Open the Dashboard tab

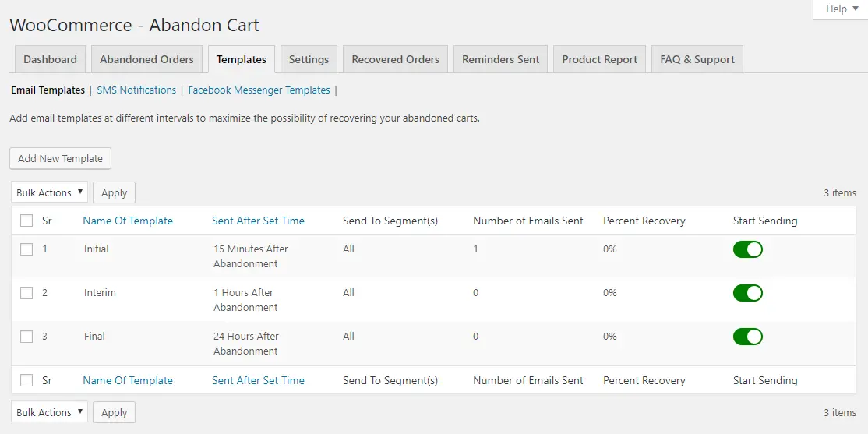coord(50,59)
